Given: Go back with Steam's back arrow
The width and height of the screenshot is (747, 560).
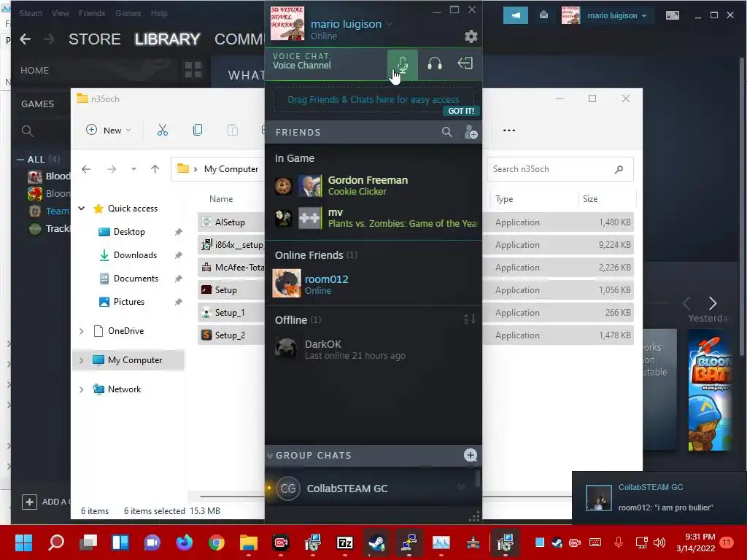Looking at the screenshot, I should (26, 39).
